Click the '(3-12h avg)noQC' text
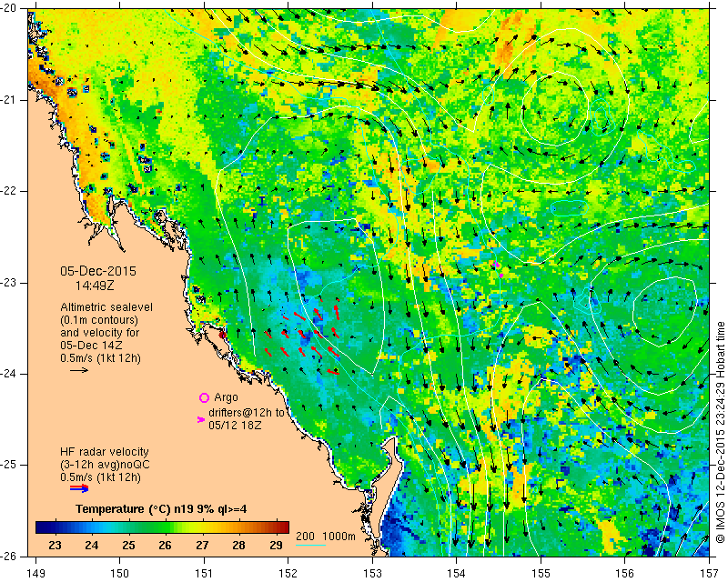Screen dimensions: 728x582 [x=105, y=465]
